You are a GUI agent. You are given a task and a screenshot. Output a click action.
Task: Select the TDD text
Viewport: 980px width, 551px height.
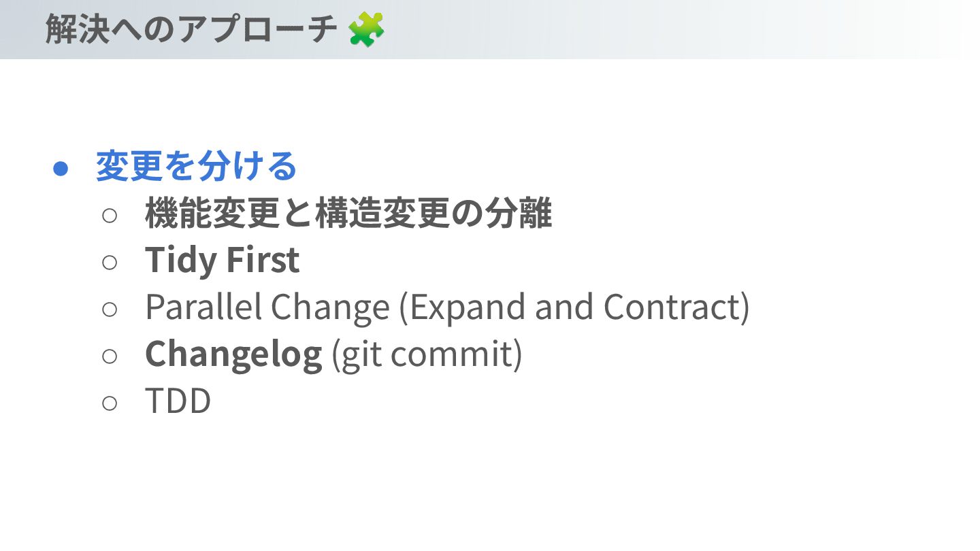pyautogui.click(x=178, y=401)
